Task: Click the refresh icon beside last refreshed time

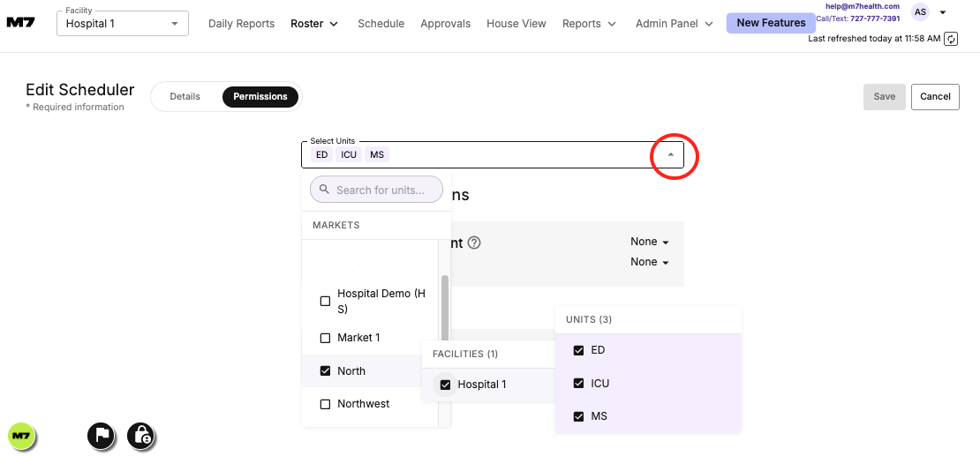Action: [x=951, y=39]
